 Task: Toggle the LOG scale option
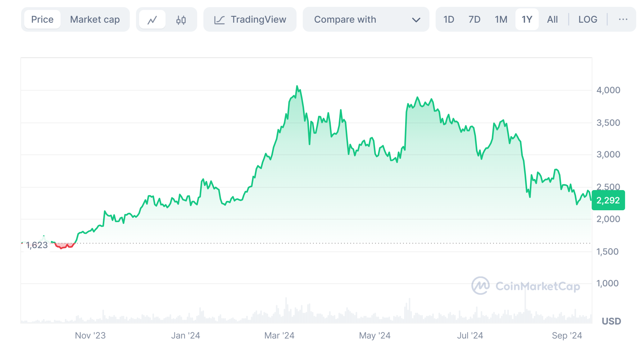(x=587, y=20)
